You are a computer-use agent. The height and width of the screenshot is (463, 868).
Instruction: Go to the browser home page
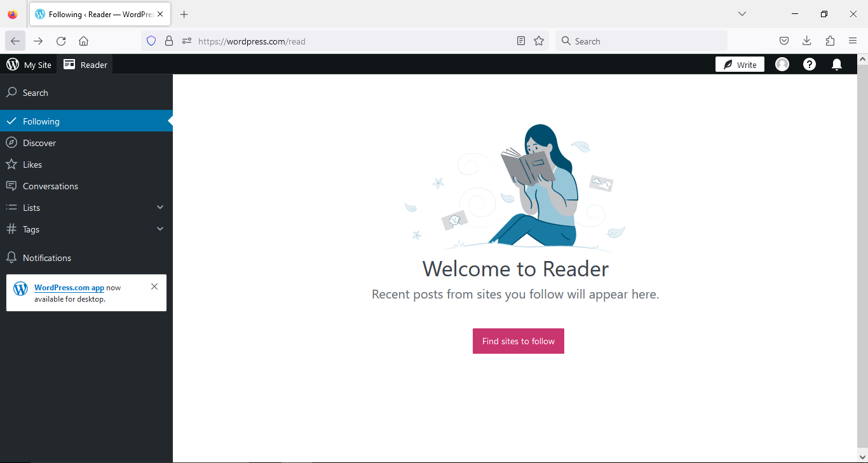click(x=83, y=41)
